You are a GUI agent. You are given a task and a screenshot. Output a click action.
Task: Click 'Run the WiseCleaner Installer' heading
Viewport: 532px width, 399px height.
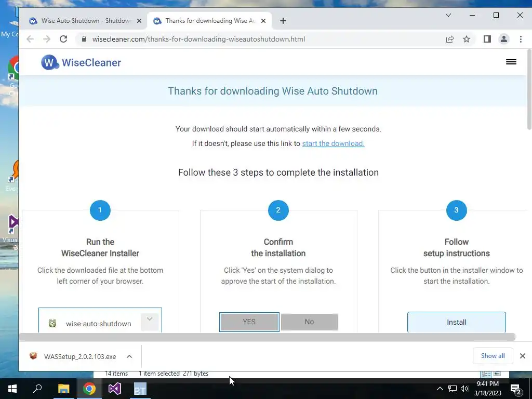pos(100,247)
